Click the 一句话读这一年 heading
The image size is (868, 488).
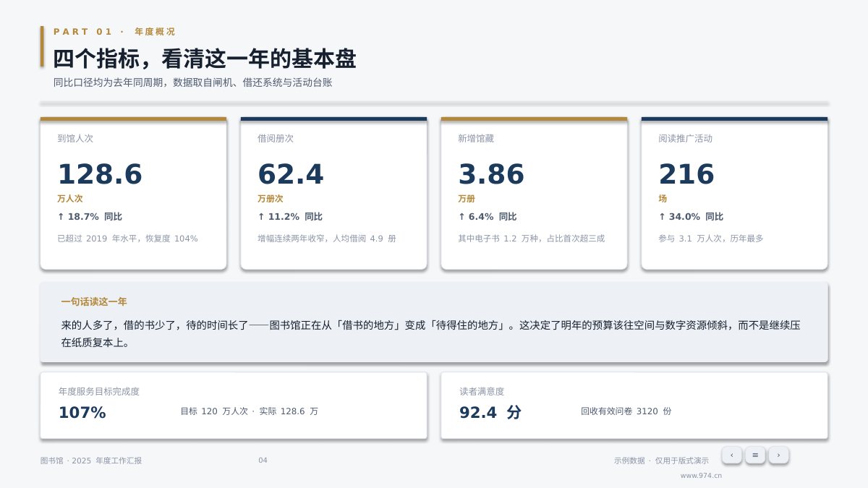[x=94, y=301]
